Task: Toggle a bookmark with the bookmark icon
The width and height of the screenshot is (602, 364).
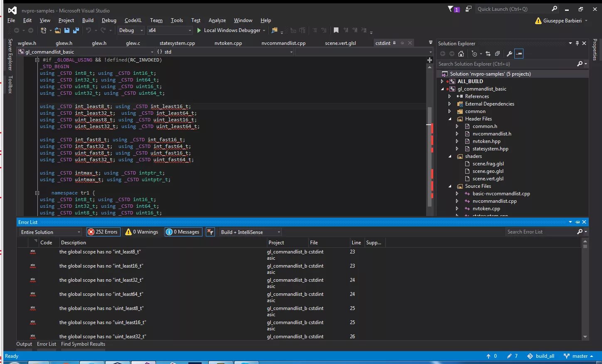Action: click(x=336, y=30)
